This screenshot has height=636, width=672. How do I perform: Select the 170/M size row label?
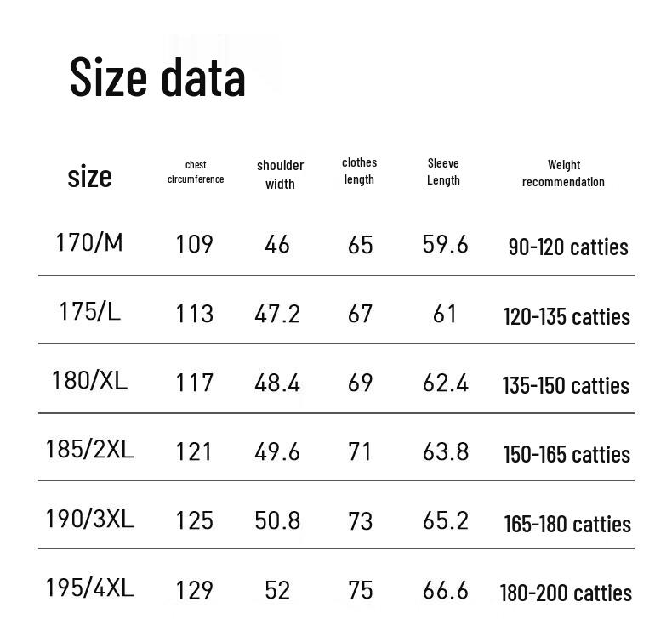click(x=89, y=243)
